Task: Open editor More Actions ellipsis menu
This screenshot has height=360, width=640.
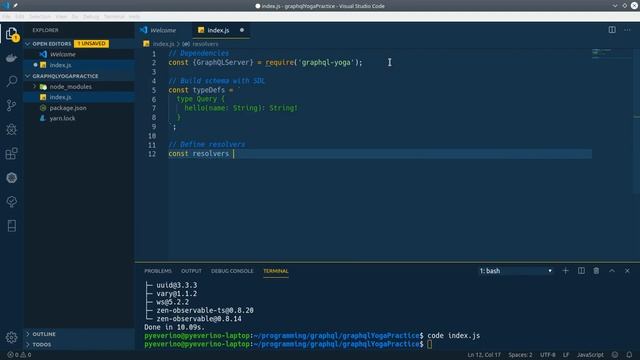Action: [627, 30]
